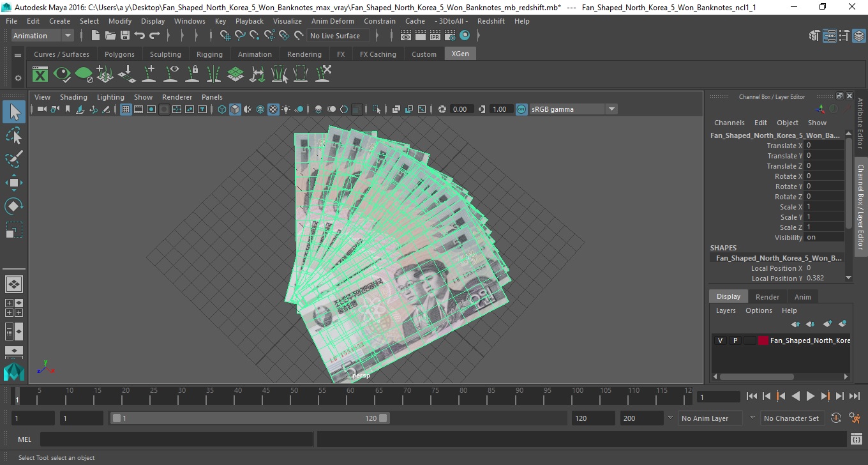Open the Redshift menu

491,21
